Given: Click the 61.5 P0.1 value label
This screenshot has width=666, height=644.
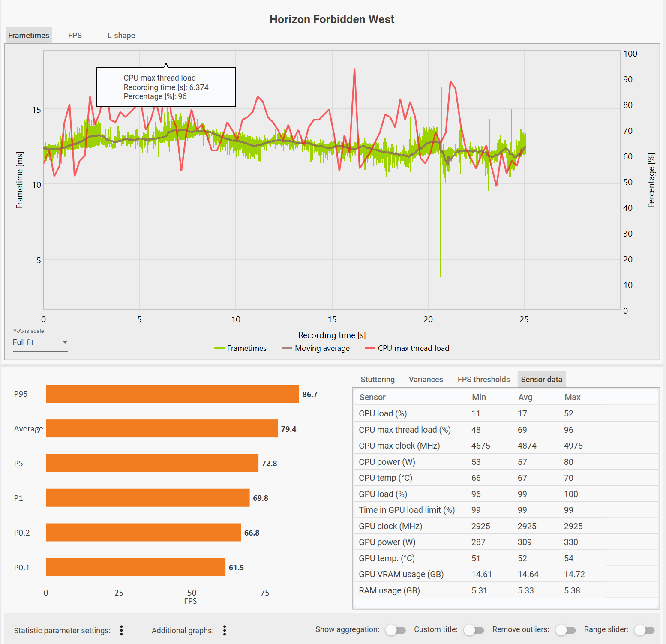Looking at the screenshot, I should click(236, 567).
